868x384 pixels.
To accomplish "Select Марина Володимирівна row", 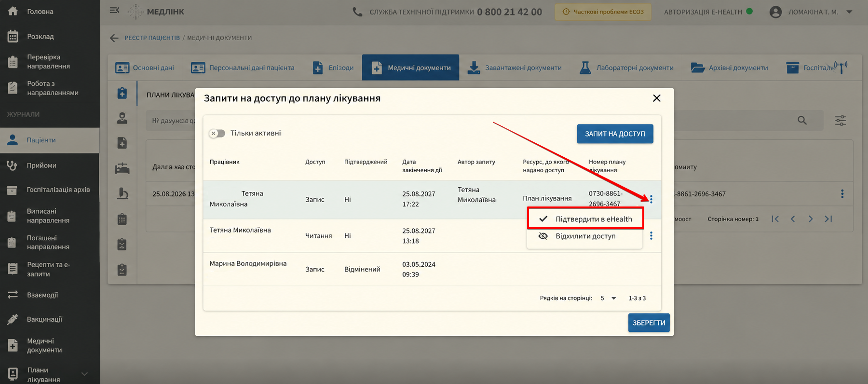I will (x=432, y=269).
